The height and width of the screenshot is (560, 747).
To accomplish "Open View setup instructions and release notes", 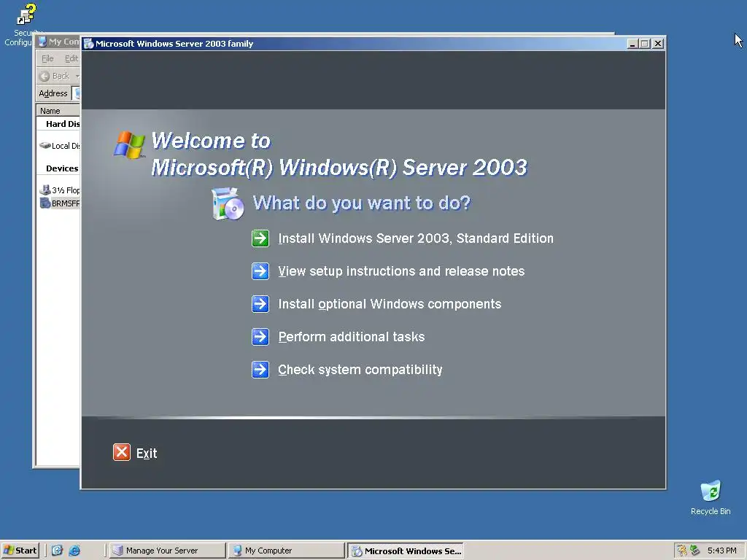I will point(401,271).
